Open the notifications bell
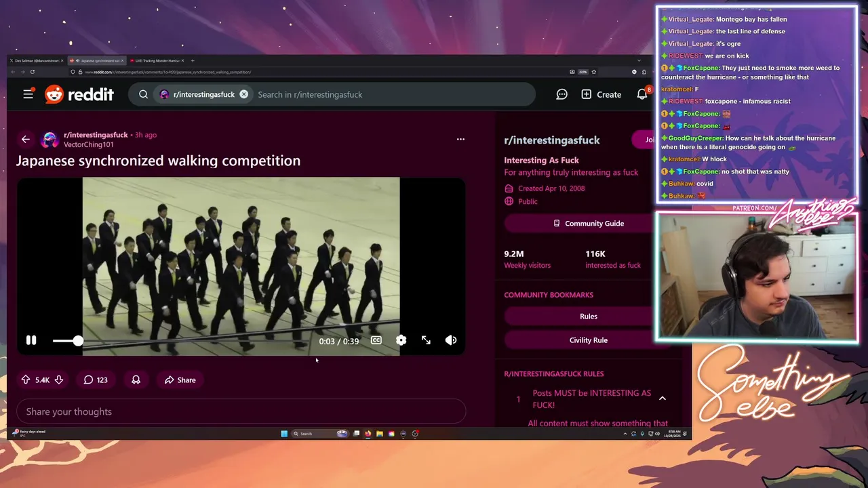Image resolution: width=868 pixels, height=488 pixels. pyautogui.click(x=642, y=94)
